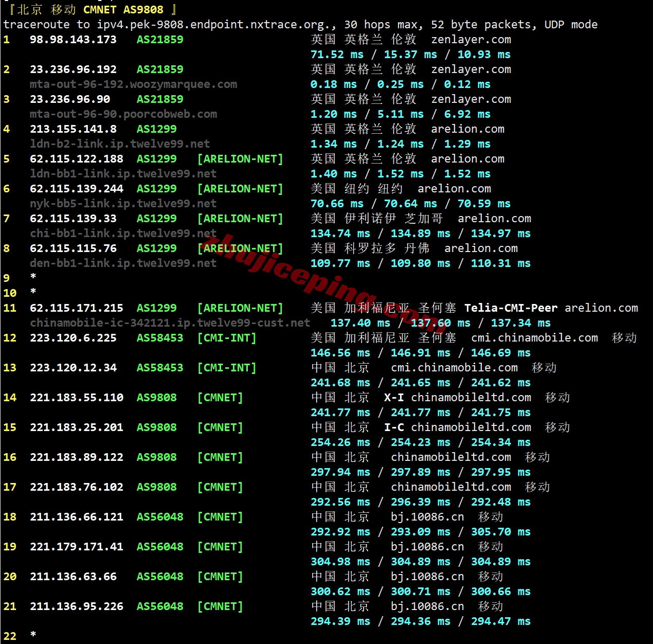The height and width of the screenshot is (644, 653).
Task: Select the X-I label on hop 14
Action: tap(394, 398)
